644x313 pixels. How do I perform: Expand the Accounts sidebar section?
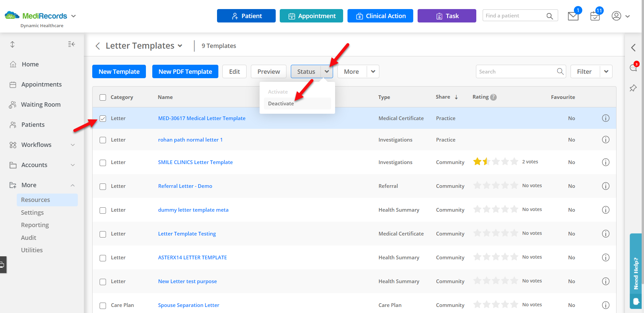[73, 165]
